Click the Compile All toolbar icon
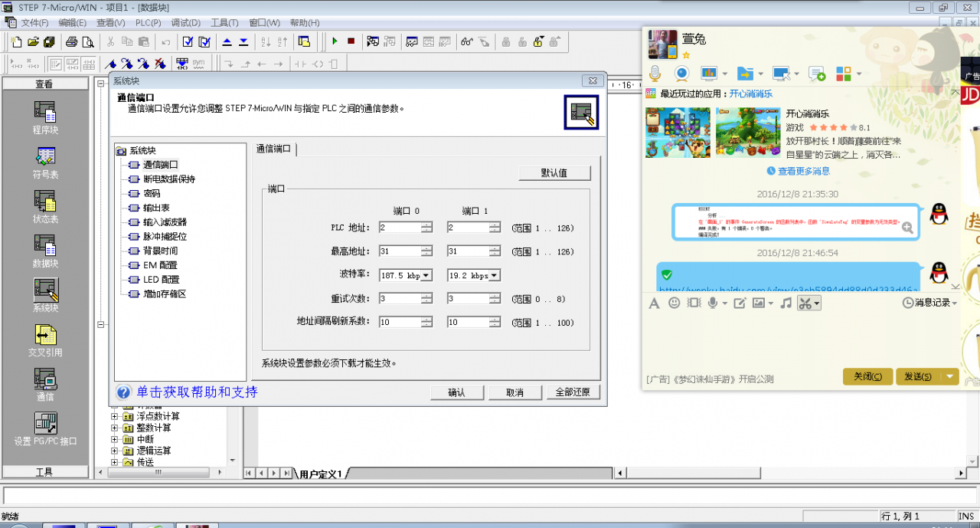 204,41
